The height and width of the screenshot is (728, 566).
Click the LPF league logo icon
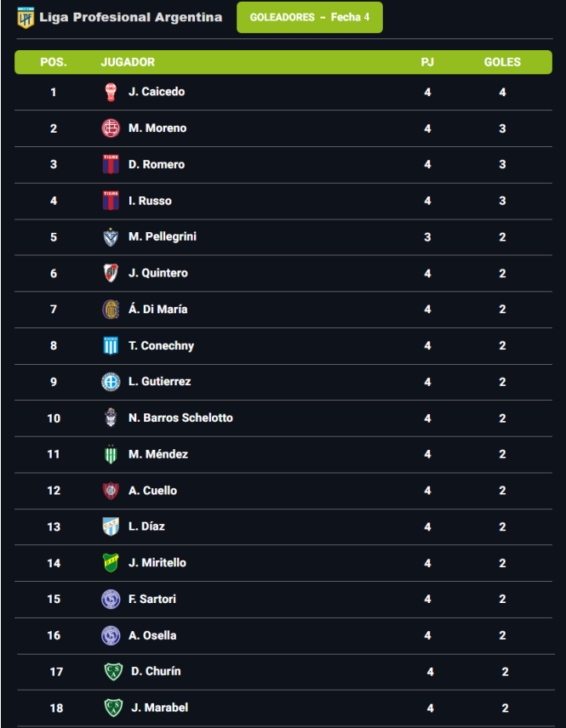pyautogui.click(x=26, y=17)
